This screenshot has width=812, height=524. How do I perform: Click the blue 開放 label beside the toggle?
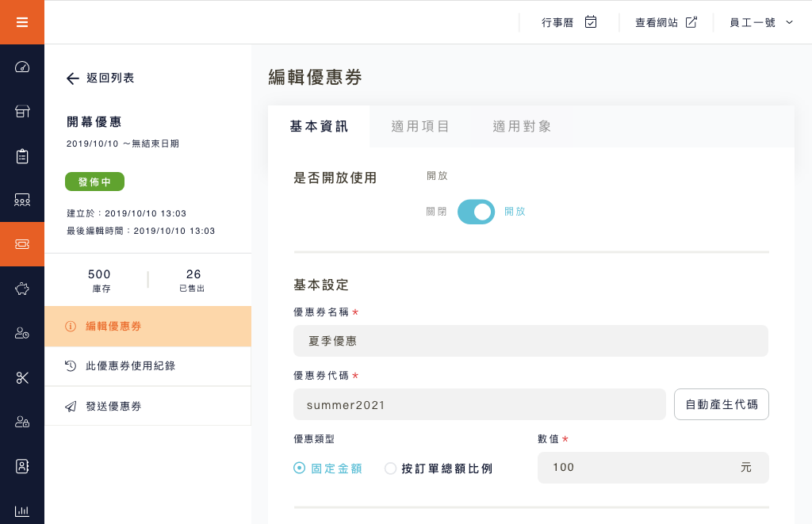coord(515,212)
